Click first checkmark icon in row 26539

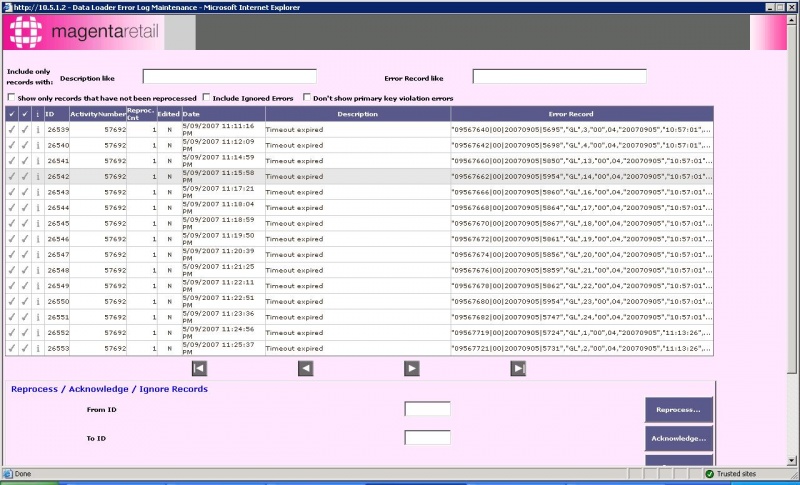12,130
